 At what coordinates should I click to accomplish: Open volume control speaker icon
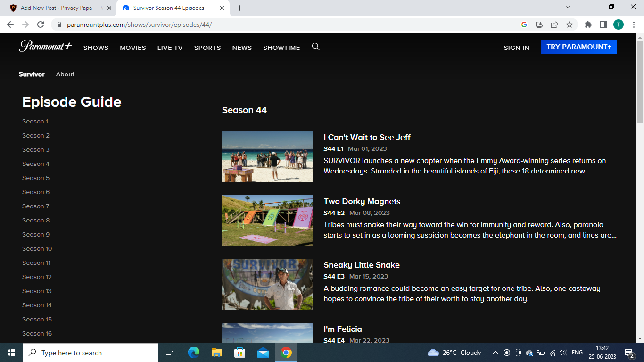562,353
